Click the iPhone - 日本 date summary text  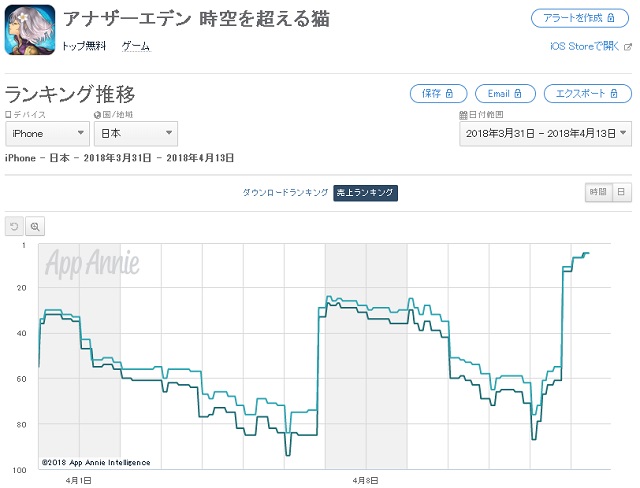pos(119,158)
